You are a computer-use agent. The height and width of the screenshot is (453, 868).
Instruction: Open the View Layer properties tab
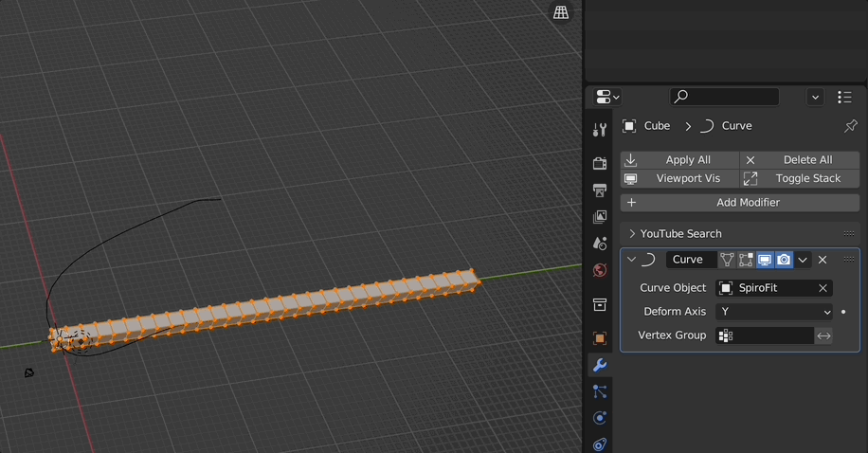click(600, 217)
